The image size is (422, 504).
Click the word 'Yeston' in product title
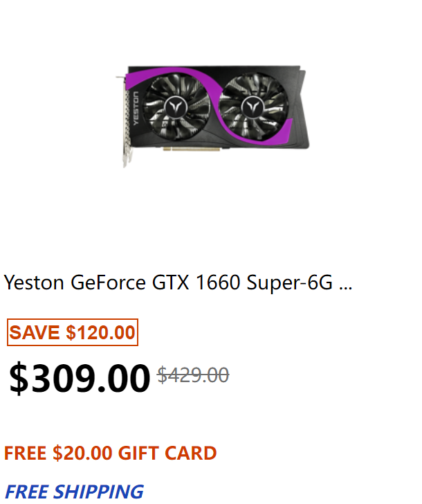click(x=34, y=282)
